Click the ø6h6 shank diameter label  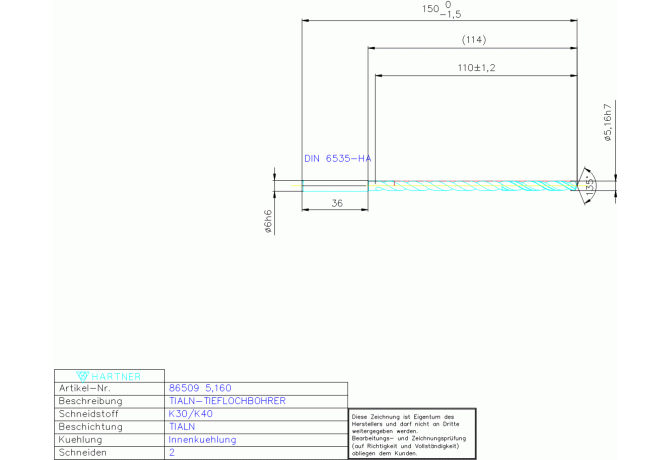268,222
